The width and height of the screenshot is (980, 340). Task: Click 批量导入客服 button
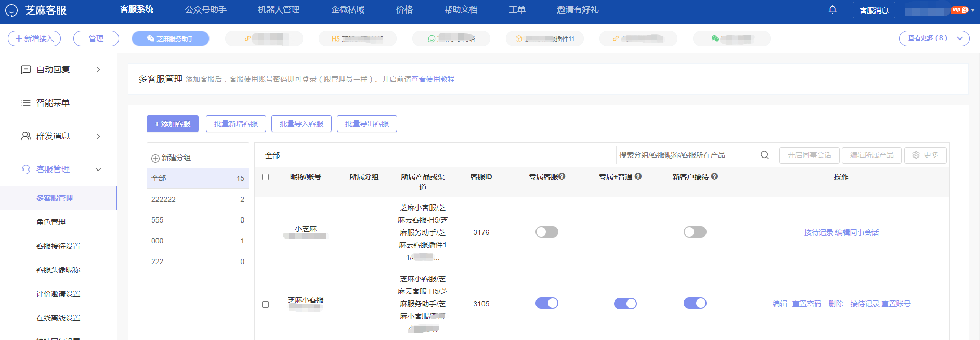[x=302, y=124]
